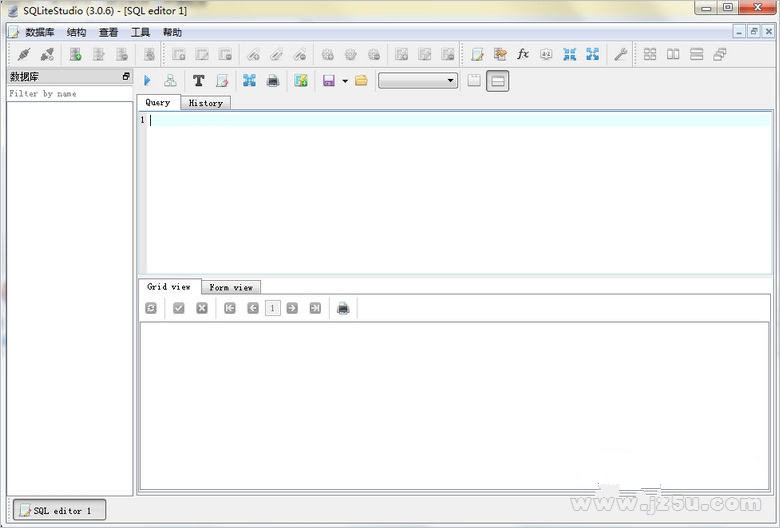Select the Grid view tab
The image size is (780, 528).
coord(169,286)
